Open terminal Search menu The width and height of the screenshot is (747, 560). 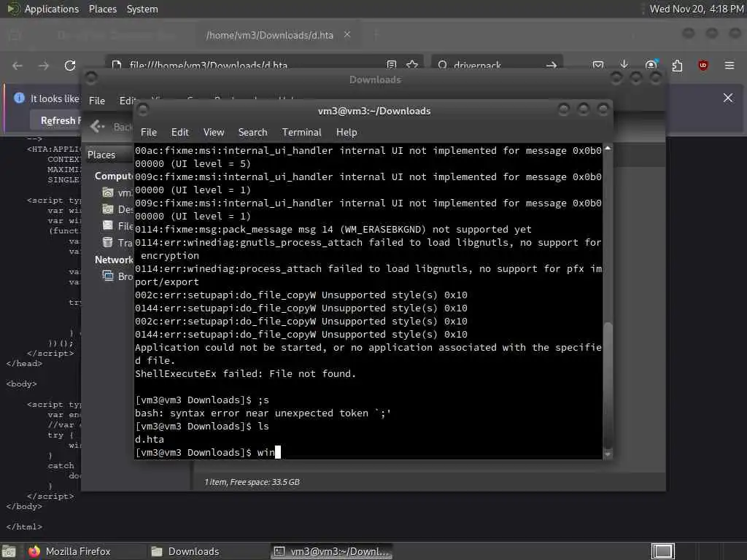click(x=253, y=133)
